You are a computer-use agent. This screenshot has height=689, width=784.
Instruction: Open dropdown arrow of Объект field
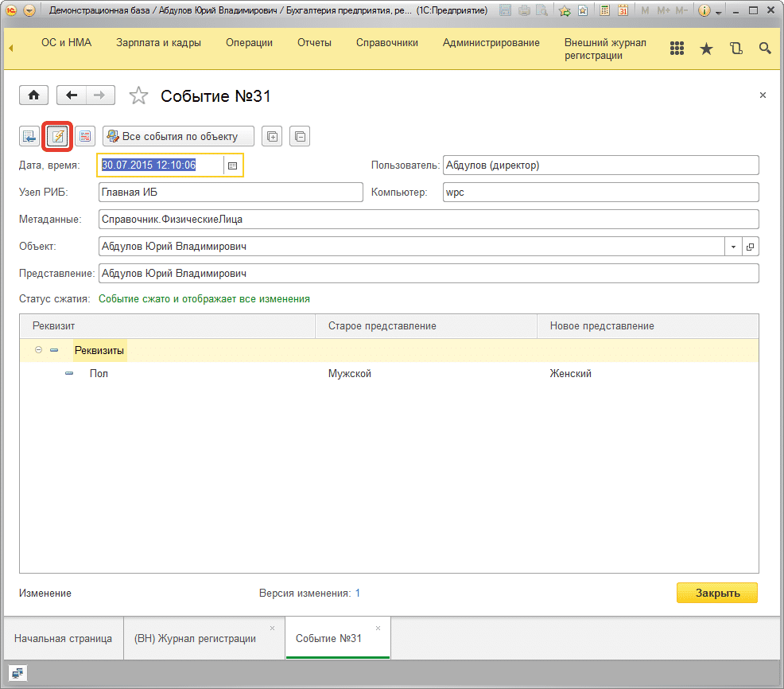pos(732,247)
